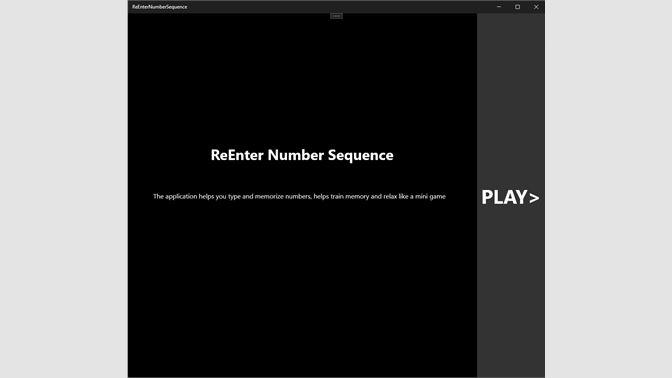Click the ReEnter Number Sequence heading
Screen dimensions: 672x378
click(x=302, y=155)
